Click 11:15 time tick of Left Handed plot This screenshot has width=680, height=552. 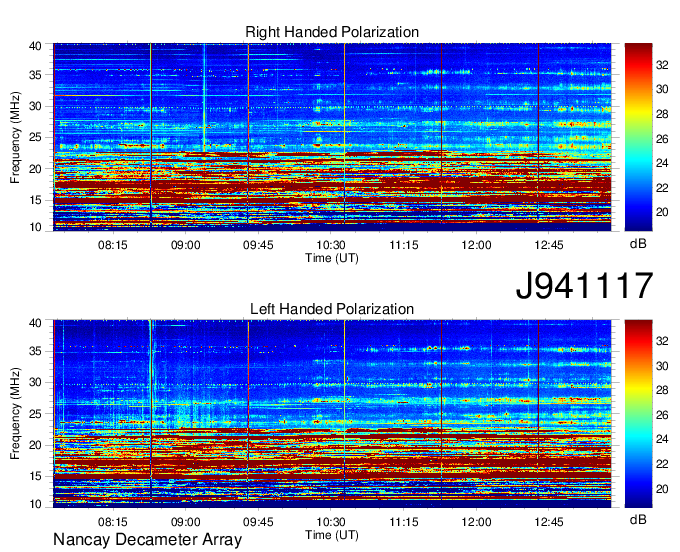click(404, 521)
